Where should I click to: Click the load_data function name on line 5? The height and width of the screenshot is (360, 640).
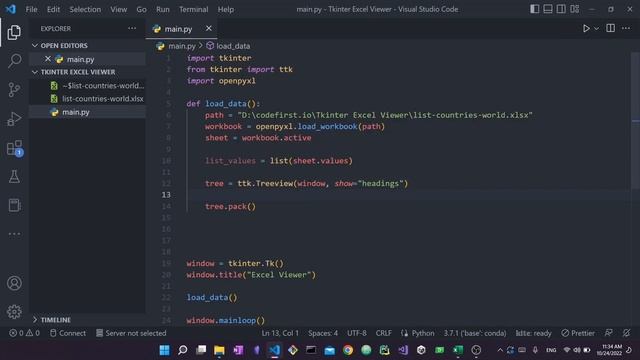225,104
